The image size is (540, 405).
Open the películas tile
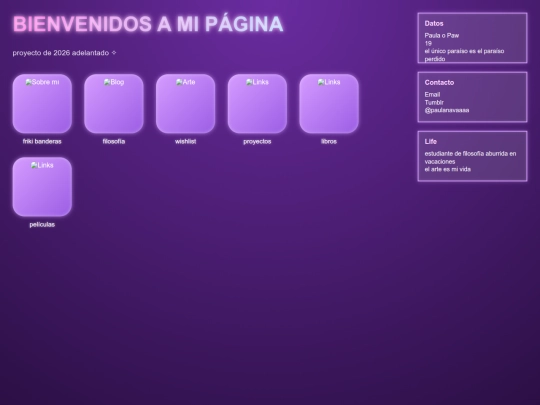pyautogui.click(x=42, y=187)
